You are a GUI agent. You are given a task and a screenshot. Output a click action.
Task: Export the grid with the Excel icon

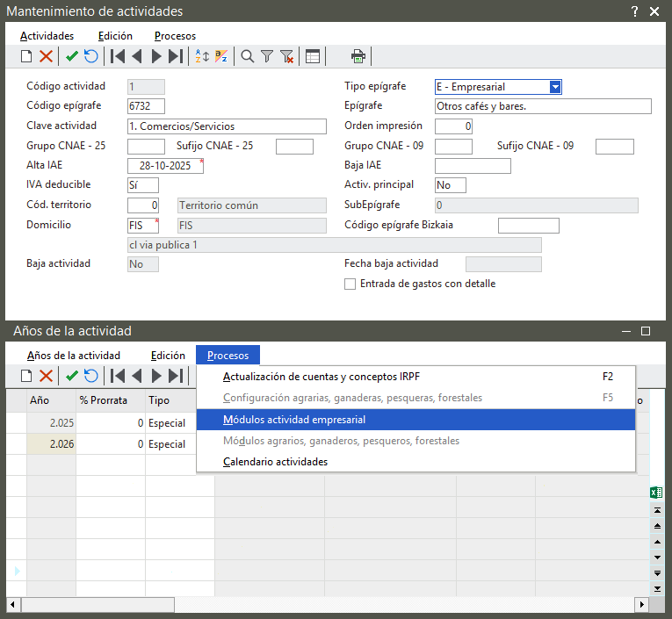pyautogui.click(x=655, y=493)
